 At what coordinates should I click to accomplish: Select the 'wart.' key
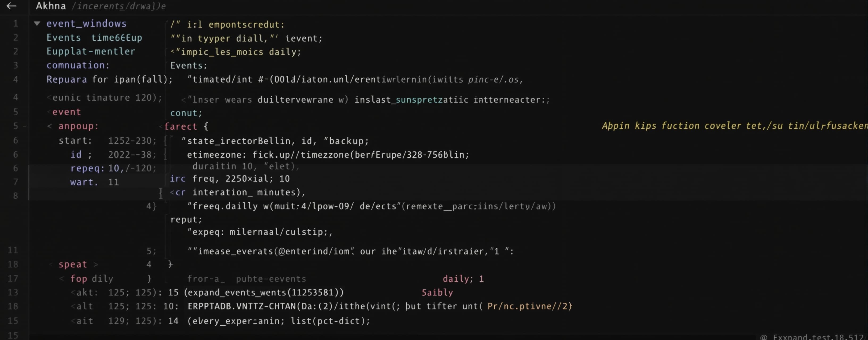click(84, 182)
